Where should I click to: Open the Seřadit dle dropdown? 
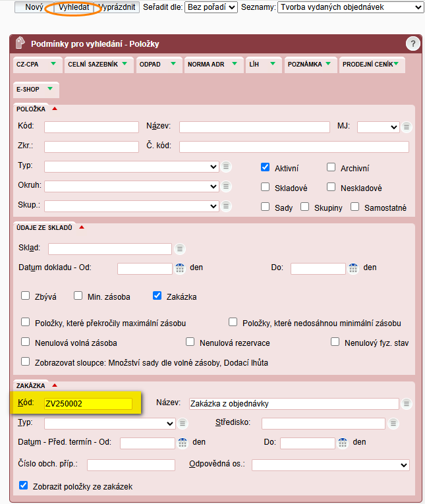pyautogui.click(x=211, y=7)
